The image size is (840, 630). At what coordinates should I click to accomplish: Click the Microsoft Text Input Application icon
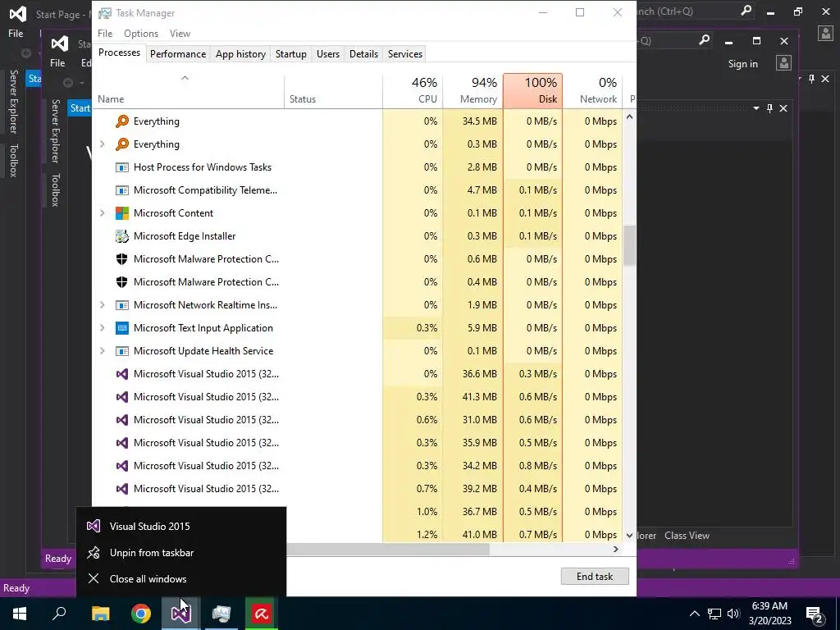122,328
